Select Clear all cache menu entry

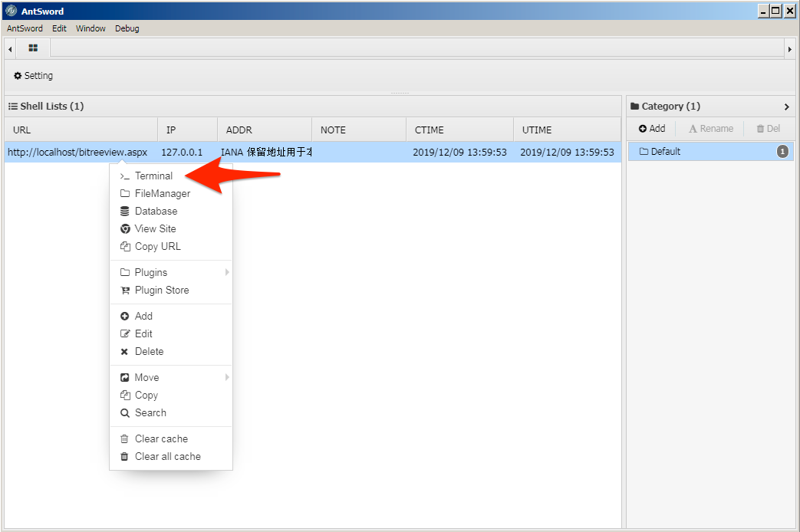170,457
